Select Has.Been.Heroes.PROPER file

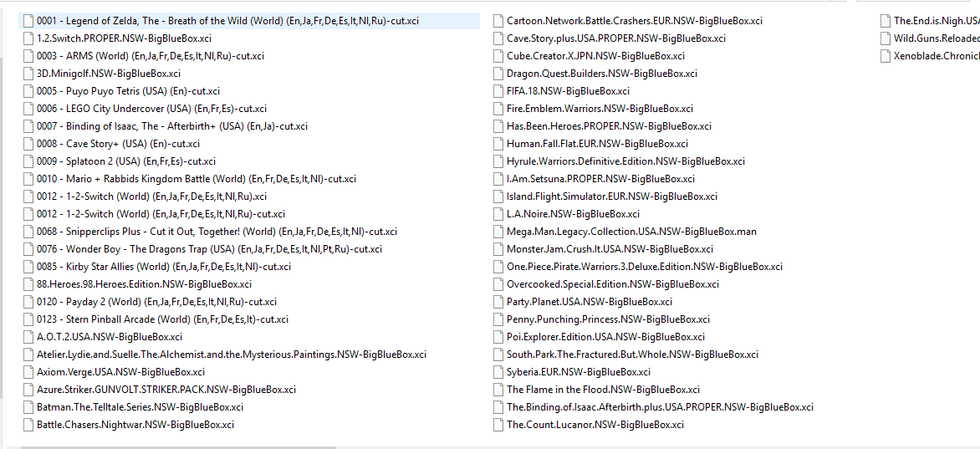click(x=609, y=125)
